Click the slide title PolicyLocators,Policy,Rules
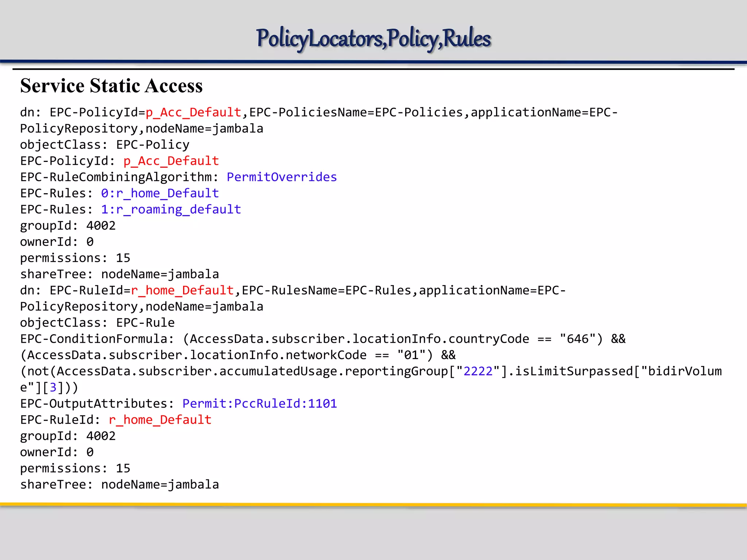Image resolution: width=747 pixels, height=560 pixels. tap(373, 39)
